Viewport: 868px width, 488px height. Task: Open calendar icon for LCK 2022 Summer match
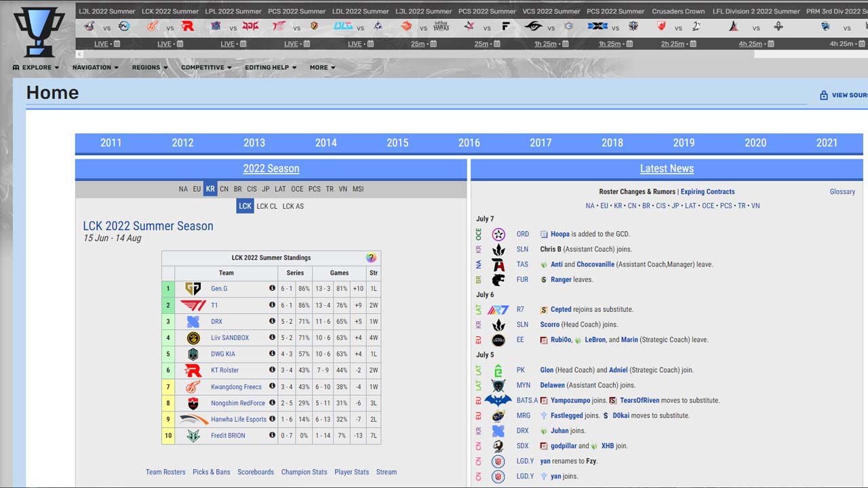coord(180,44)
